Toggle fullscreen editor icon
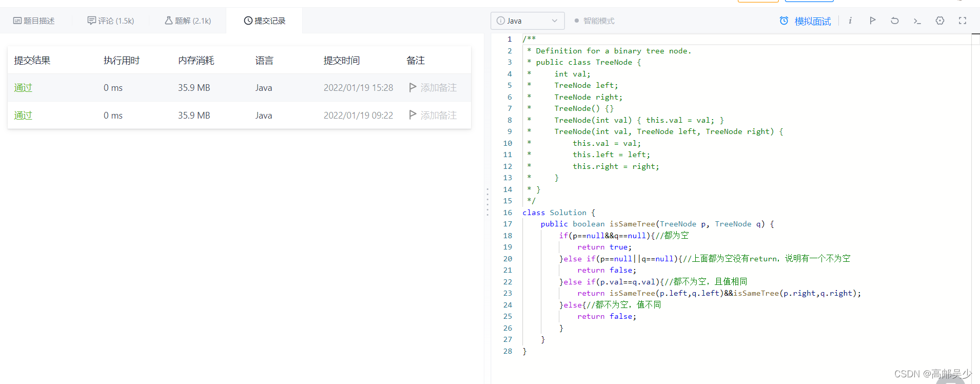 click(963, 21)
